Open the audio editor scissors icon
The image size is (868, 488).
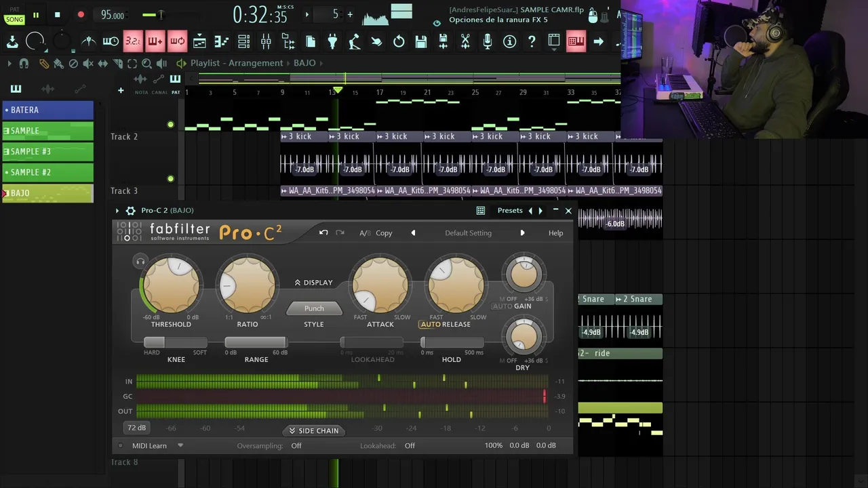point(465,42)
